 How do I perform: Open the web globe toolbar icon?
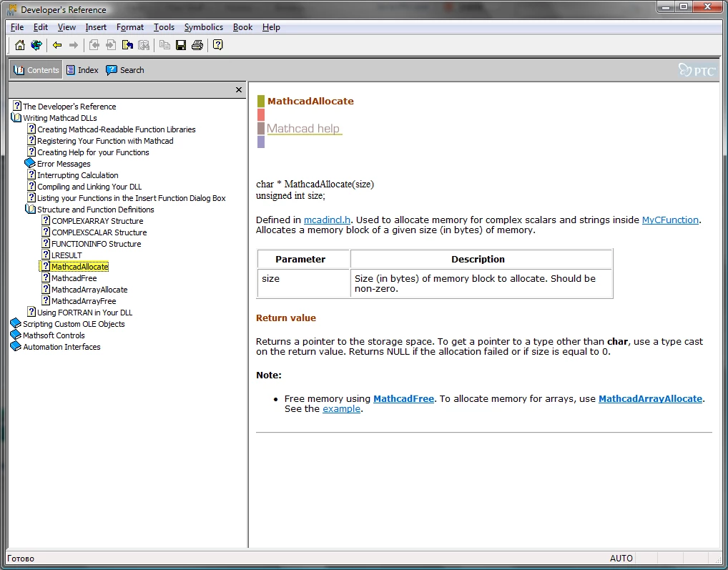[36, 45]
